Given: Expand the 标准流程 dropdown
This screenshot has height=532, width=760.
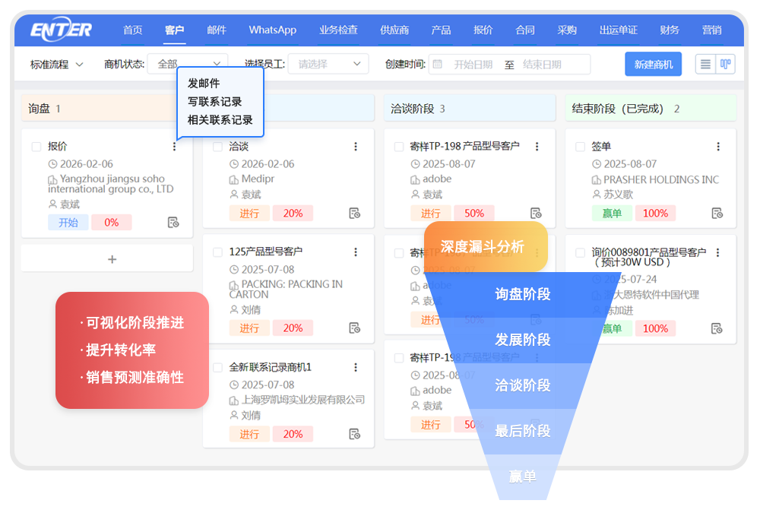Looking at the screenshot, I should (x=57, y=65).
